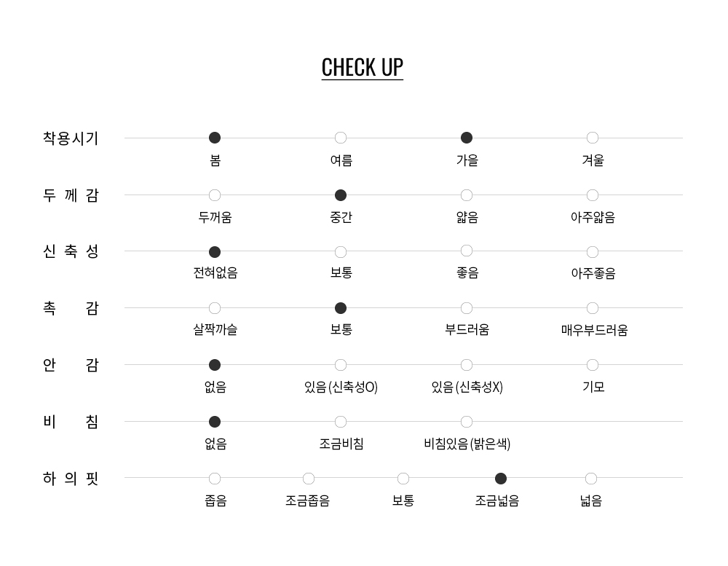Click the filled 조금넓음 fit dot
The height and width of the screenshot is (566, 728).
[501, 479]
